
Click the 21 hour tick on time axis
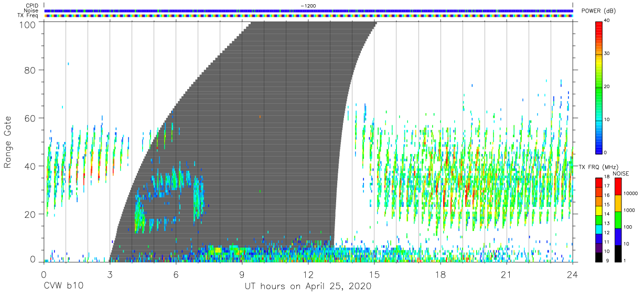[506, 274]
